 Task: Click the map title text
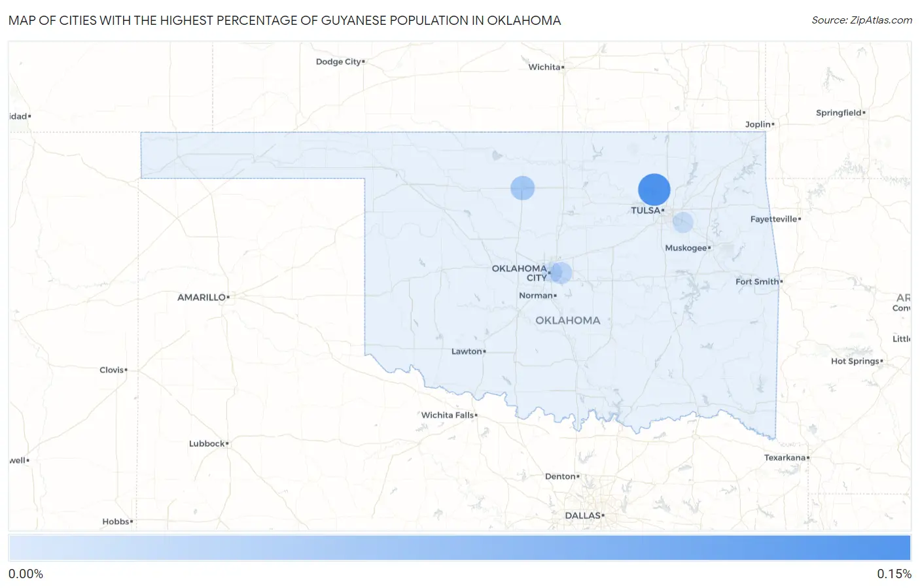pyautogui.click(x=285, y=20)
